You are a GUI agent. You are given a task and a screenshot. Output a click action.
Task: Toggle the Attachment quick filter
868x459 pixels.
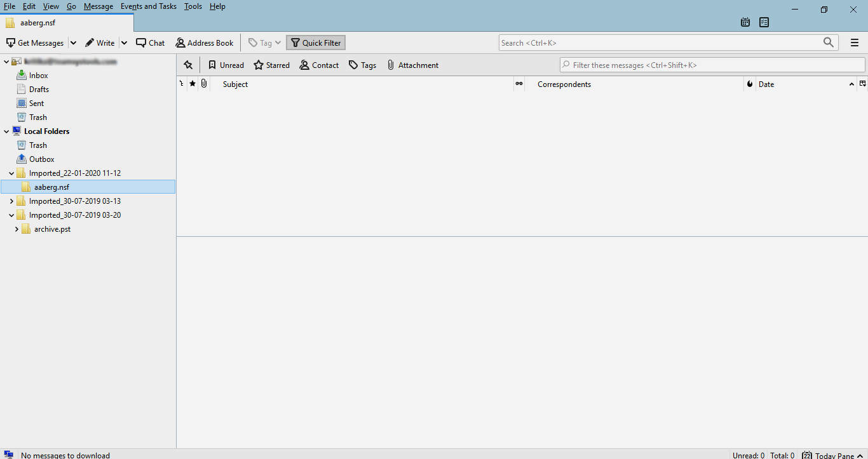click(x=412, y=65)
